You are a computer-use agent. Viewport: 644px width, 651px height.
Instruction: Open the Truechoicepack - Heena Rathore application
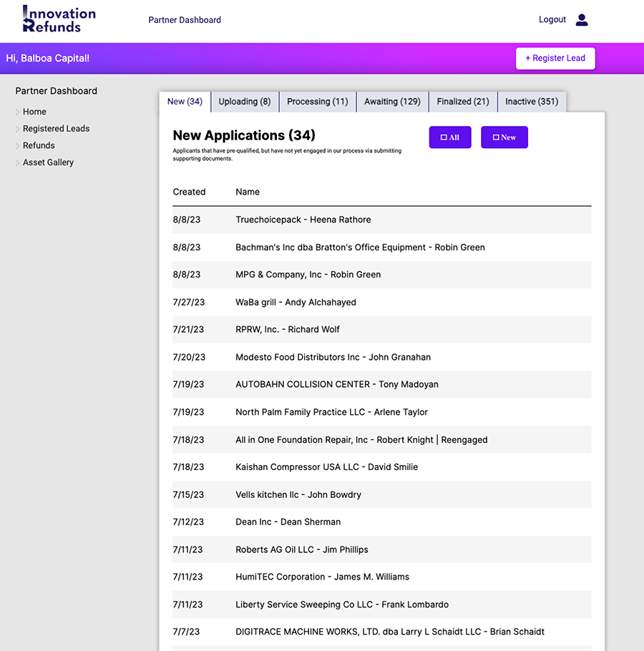[x=303, y=220]
